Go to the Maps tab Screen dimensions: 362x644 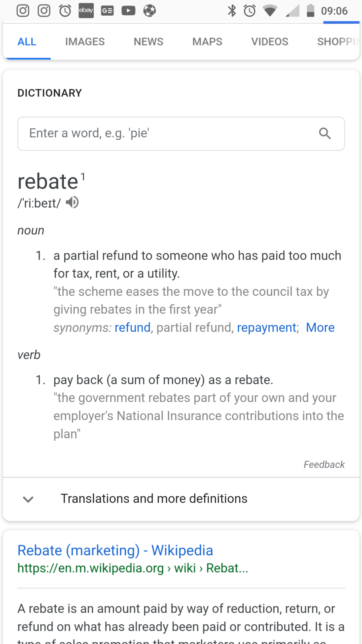[207, 41]
